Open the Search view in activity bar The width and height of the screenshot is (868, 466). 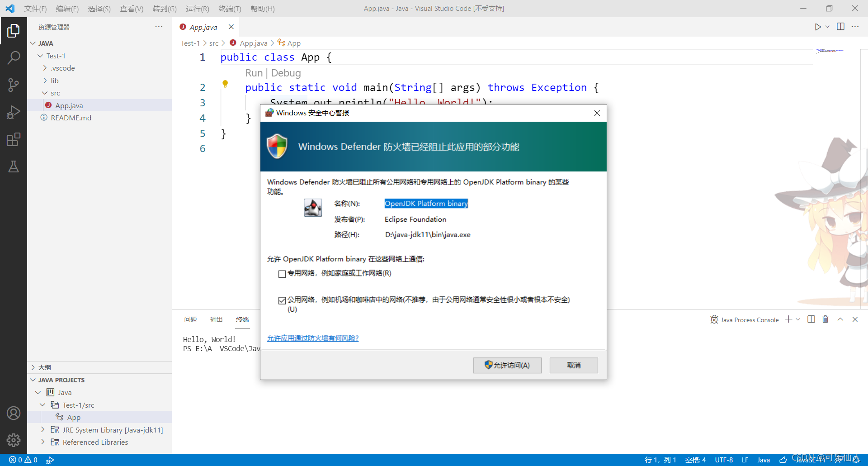tap(14, 58)
